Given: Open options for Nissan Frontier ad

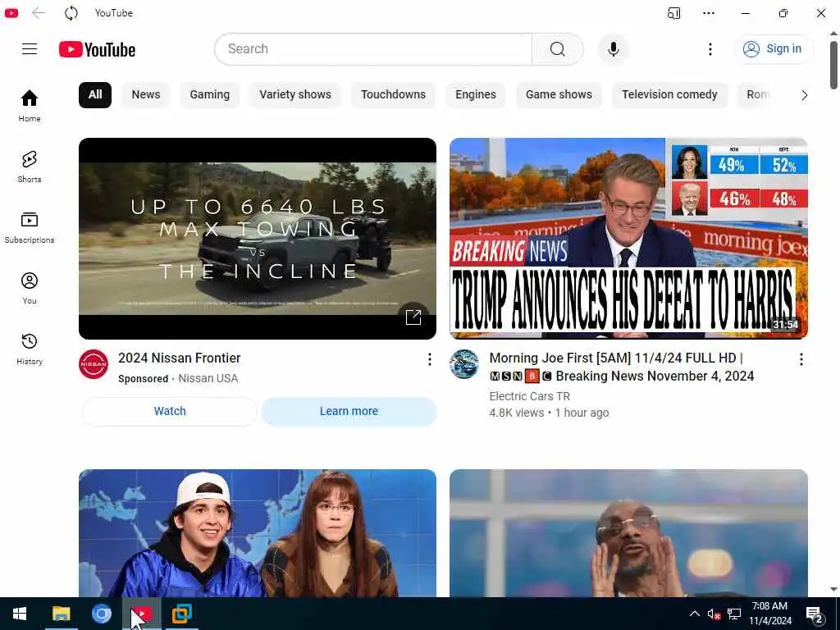Looking at the screenshot, I should [429, 359].
